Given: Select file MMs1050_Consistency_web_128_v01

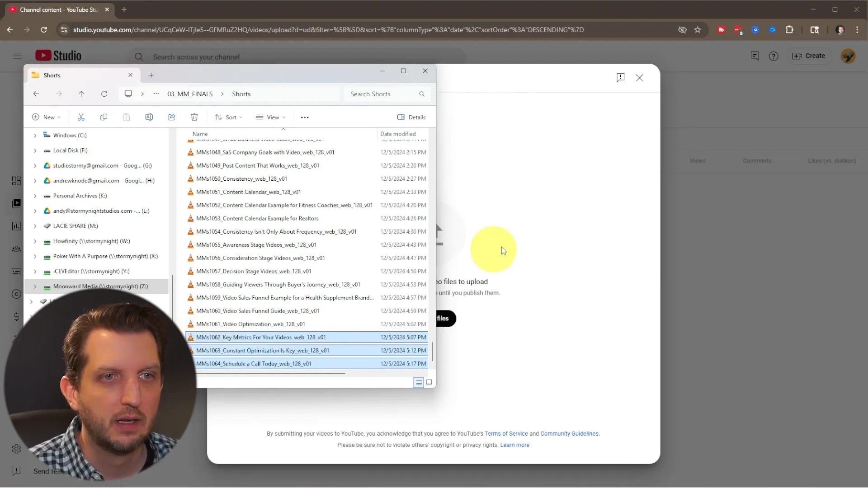Looking at the screenshot, I should [307, 178].
